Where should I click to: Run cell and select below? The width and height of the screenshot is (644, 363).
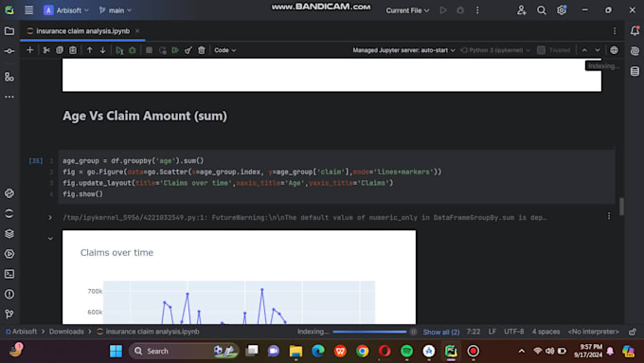click(119, 50)
